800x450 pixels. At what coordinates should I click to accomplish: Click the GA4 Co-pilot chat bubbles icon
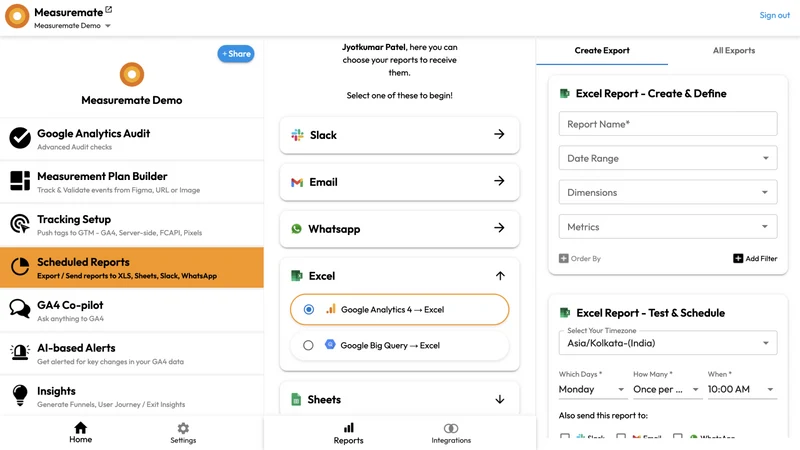(x=20, y=309)
